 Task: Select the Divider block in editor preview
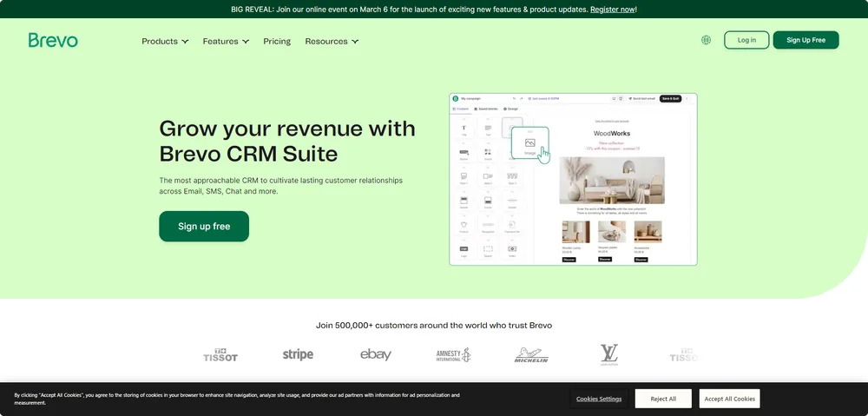(512, 202)
